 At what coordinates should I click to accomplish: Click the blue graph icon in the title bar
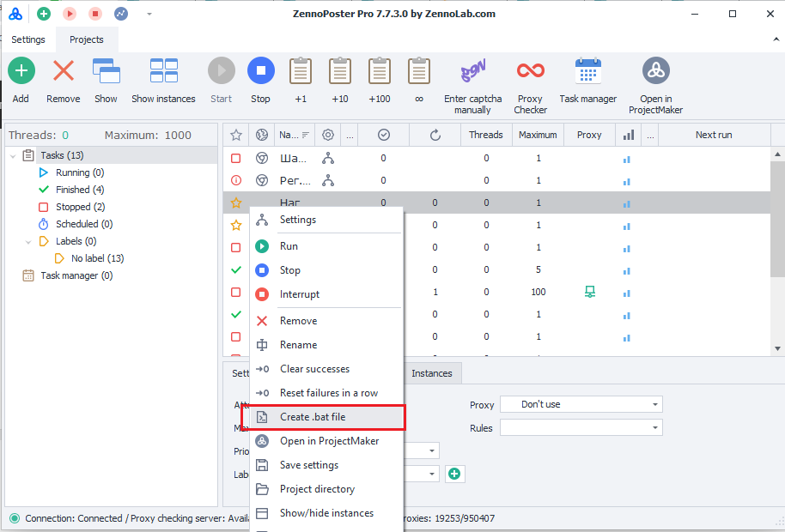121,14
